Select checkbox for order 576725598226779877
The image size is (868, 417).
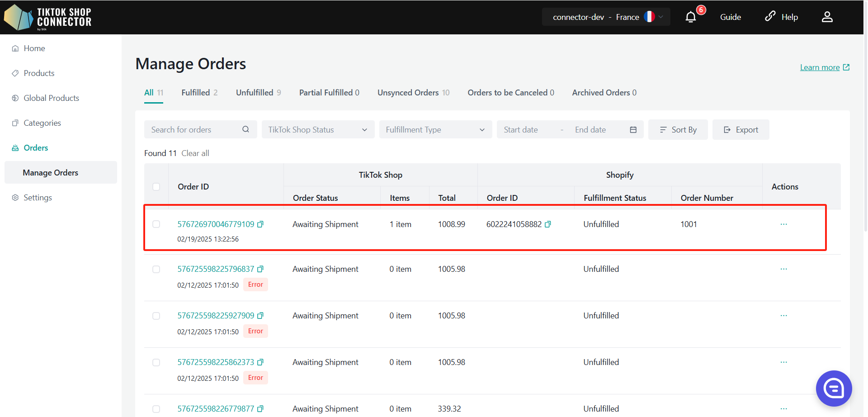point(156,409)
